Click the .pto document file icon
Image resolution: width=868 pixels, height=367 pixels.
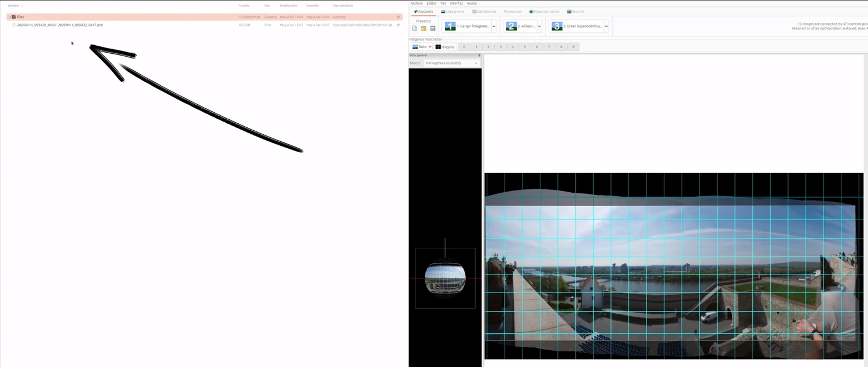[14, 25]
